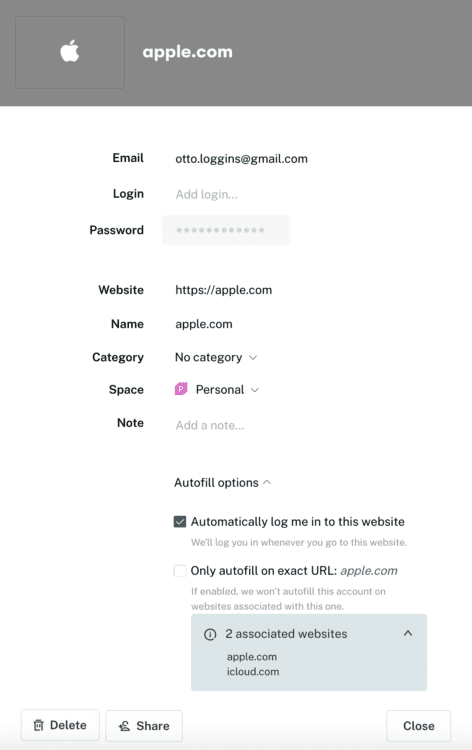
Task: Click the masked Password field
Action: 226,230
